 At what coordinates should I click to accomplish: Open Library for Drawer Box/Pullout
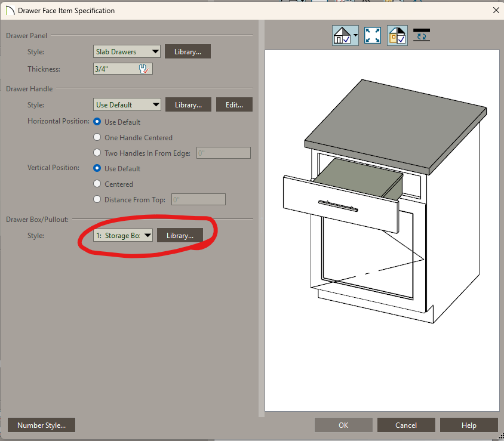pyautogui.click(x=180, y=236)
